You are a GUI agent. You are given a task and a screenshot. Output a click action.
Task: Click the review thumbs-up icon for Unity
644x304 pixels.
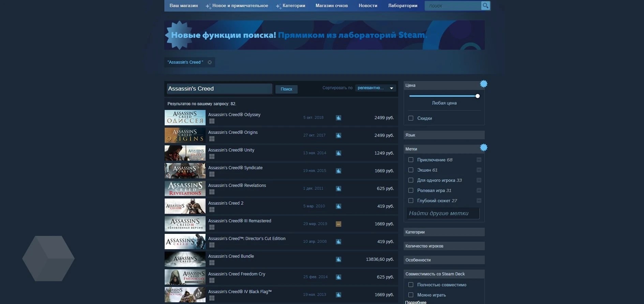(x=339, y=153)
